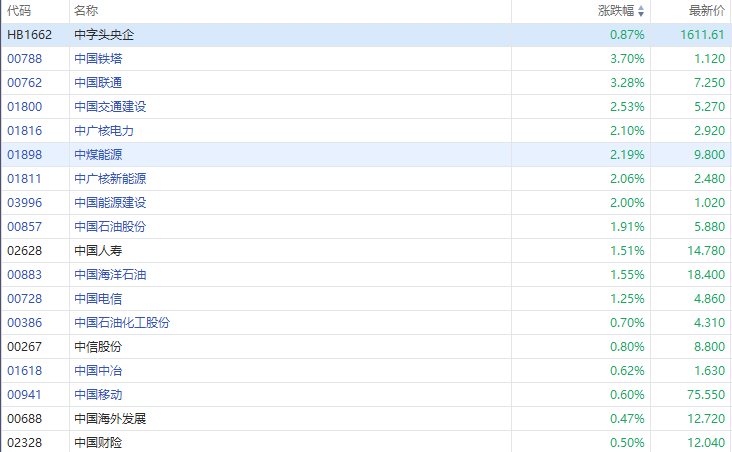
Task: Click stock code 01811
Action: click(x=24, y=178)
